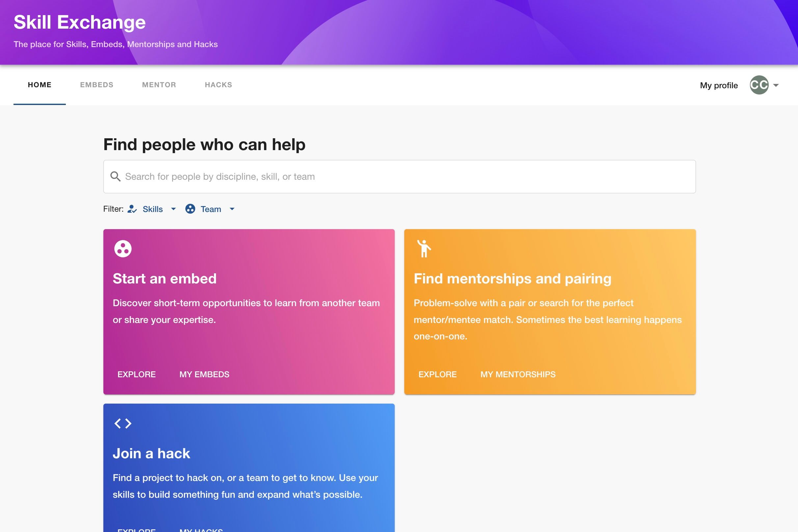Switch to the MENTOR navigation tab
The image size is (798, 532).
(159, 85)
